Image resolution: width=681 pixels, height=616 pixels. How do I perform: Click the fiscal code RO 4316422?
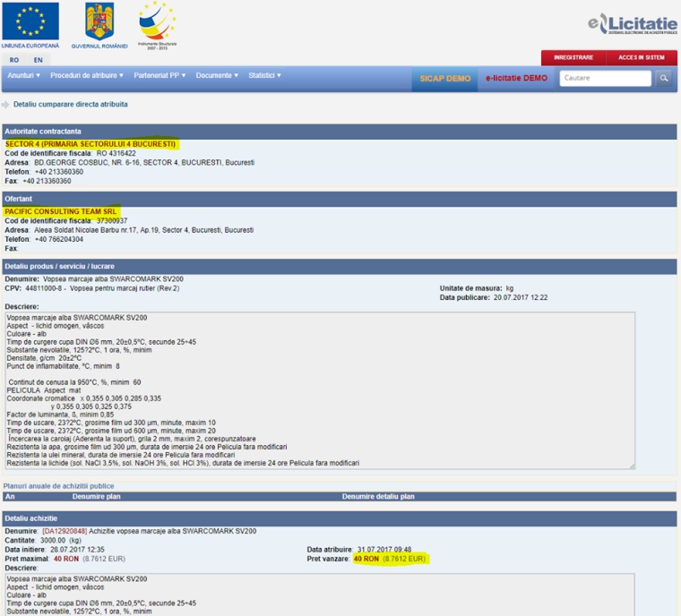tap(116, 154)
